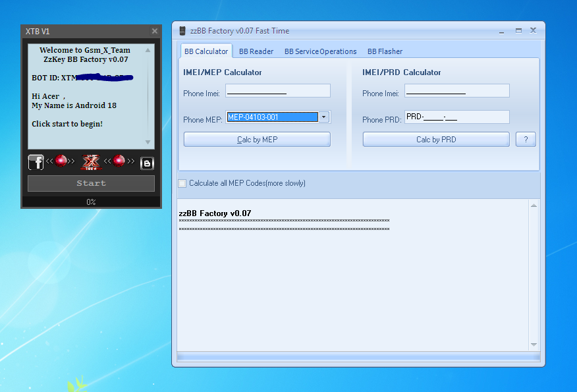Open the Facebook link icon

[36, 162]
